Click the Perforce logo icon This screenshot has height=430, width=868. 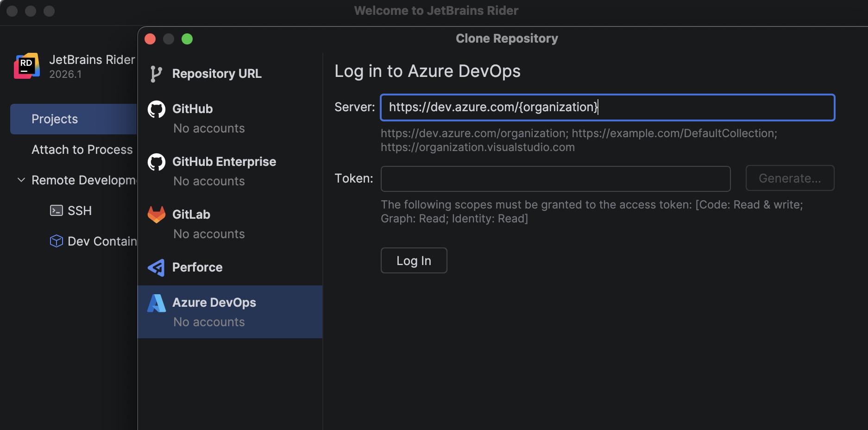pos(157,267)
